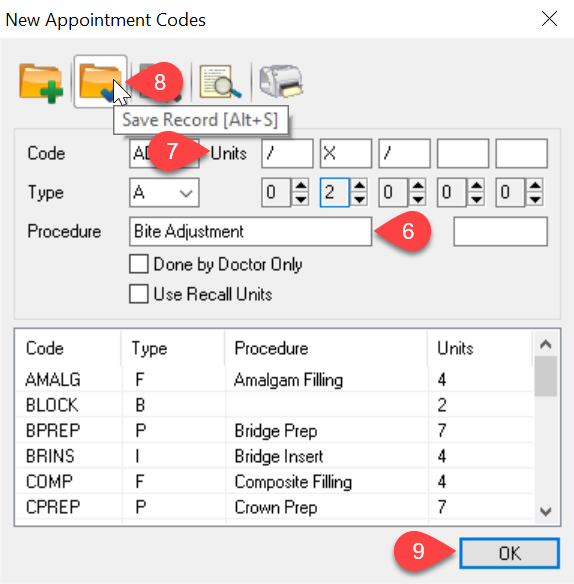Screen dimensions: 574x584
Task: Click the OK button
Action: point(509,553)
